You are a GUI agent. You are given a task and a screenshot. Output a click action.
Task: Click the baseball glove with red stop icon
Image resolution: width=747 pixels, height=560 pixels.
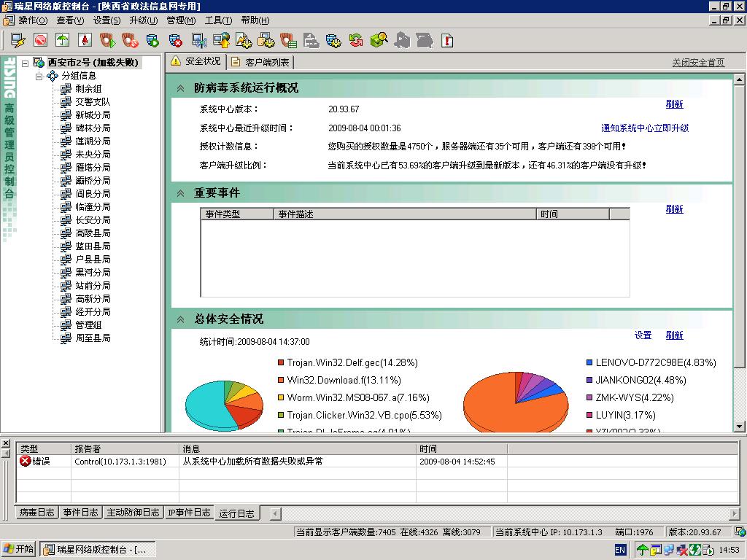tap(130, 41)
